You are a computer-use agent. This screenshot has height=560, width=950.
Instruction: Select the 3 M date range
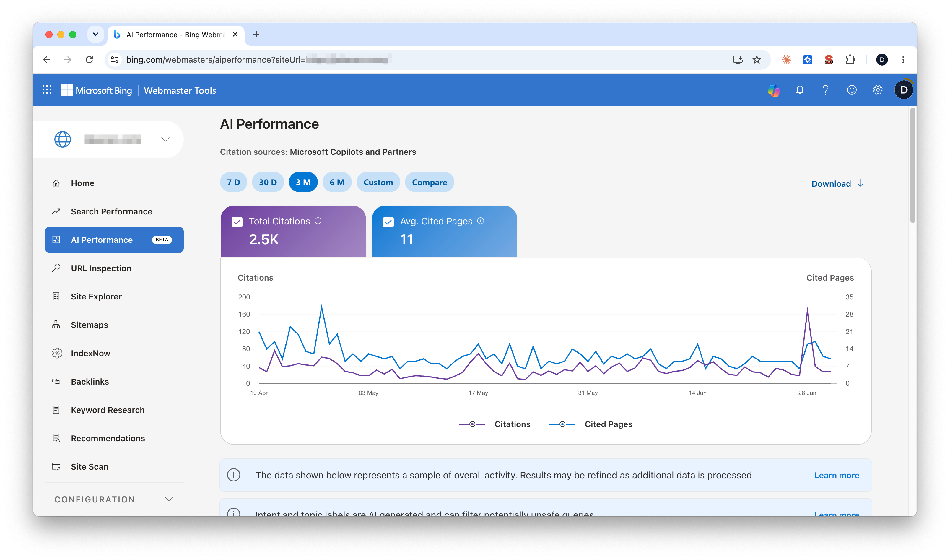303,182
